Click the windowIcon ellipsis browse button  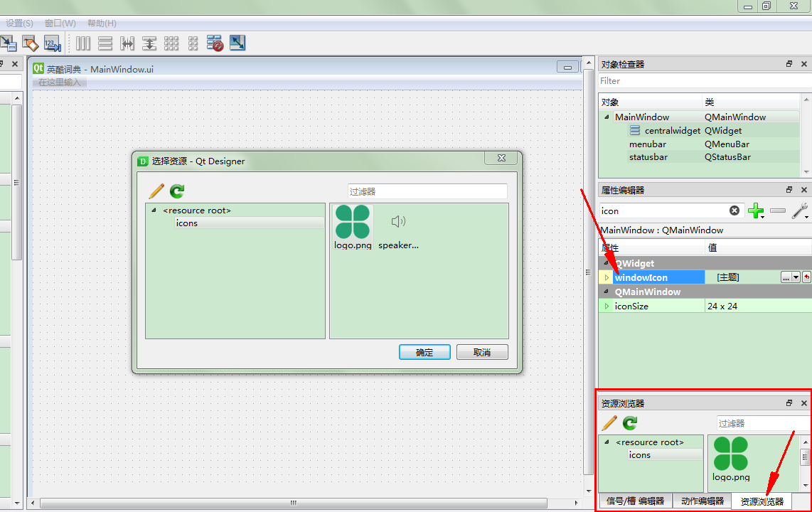pos(786,277)
